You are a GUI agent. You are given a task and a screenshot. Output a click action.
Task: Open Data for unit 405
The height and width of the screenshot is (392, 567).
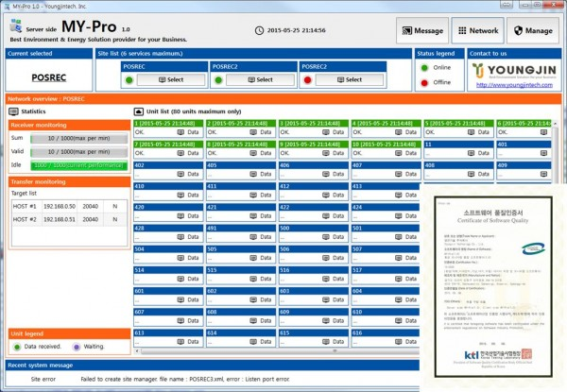(261, 174)
